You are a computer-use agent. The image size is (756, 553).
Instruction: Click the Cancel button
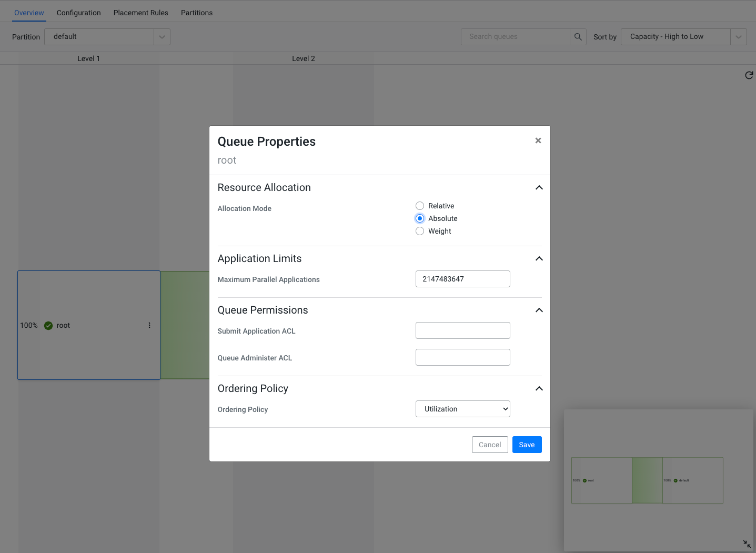pos(490,445)
